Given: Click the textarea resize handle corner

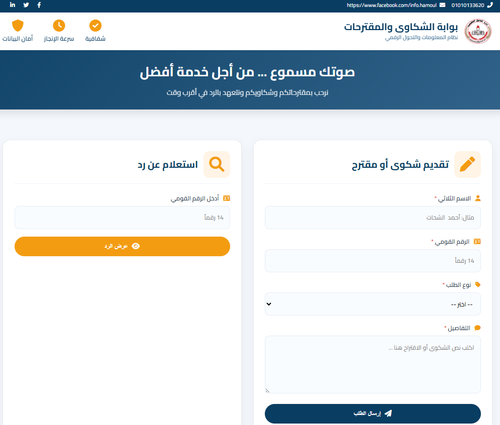Looking at the screenshot, I should pyautogui.click(x=268, y=391).
